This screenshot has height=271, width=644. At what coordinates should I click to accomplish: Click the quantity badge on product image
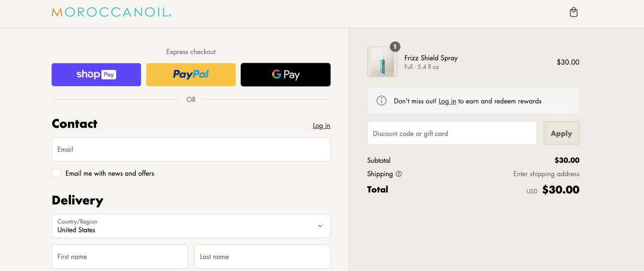[395, 46]
